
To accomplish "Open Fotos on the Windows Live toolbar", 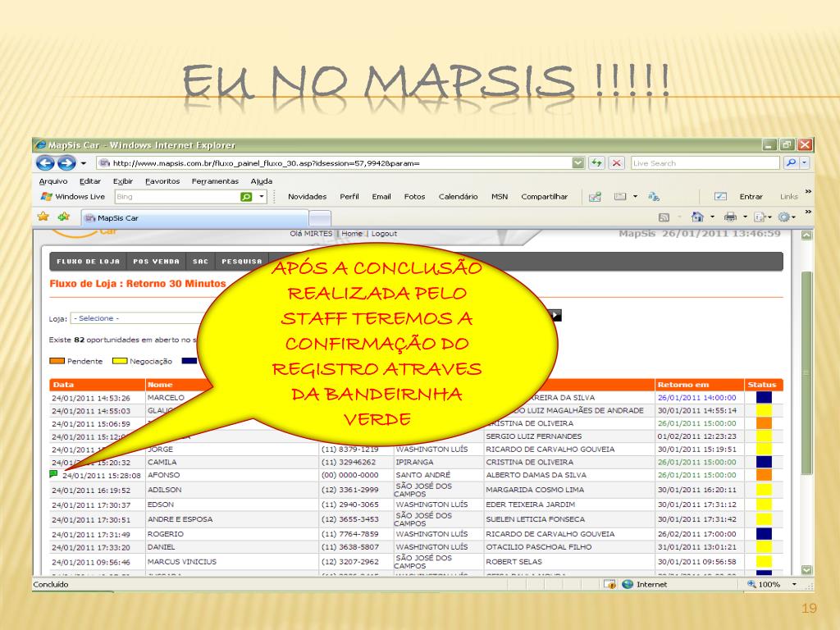I will pos(414,197).
